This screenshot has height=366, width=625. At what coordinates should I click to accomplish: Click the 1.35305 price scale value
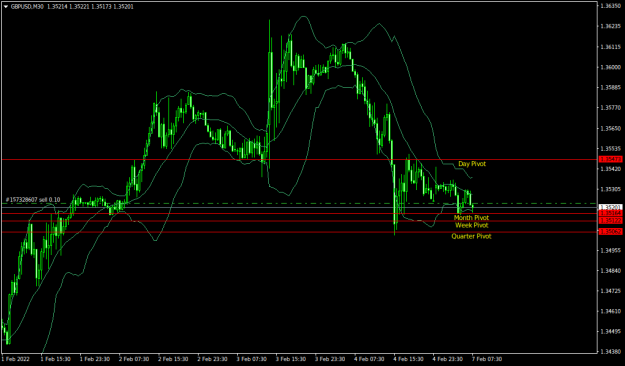[611, 189]
